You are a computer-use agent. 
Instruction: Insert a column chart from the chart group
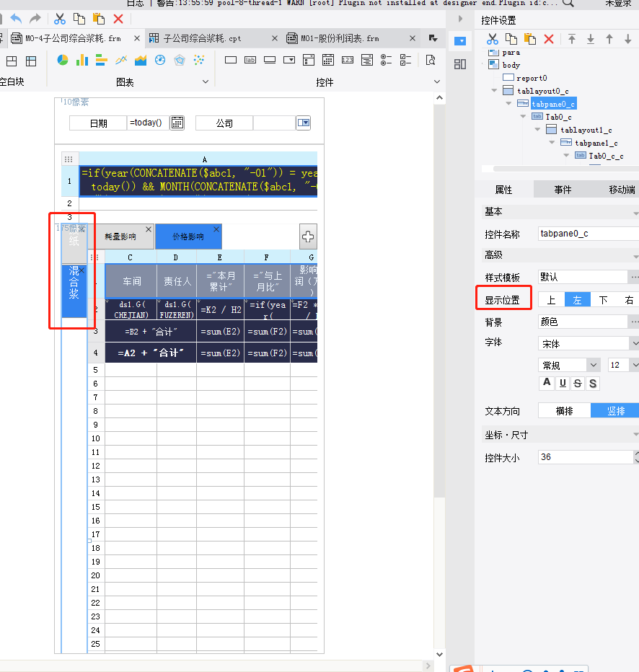(x=81, y=60)
